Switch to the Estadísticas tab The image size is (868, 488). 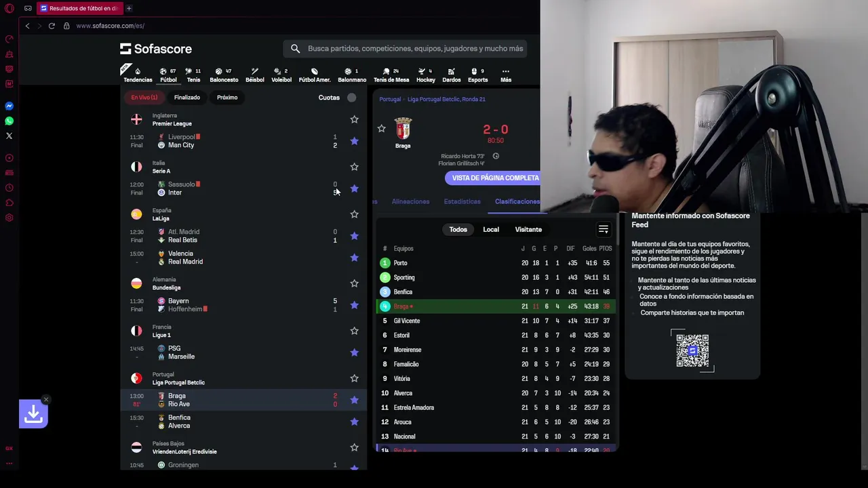point(462,201)
